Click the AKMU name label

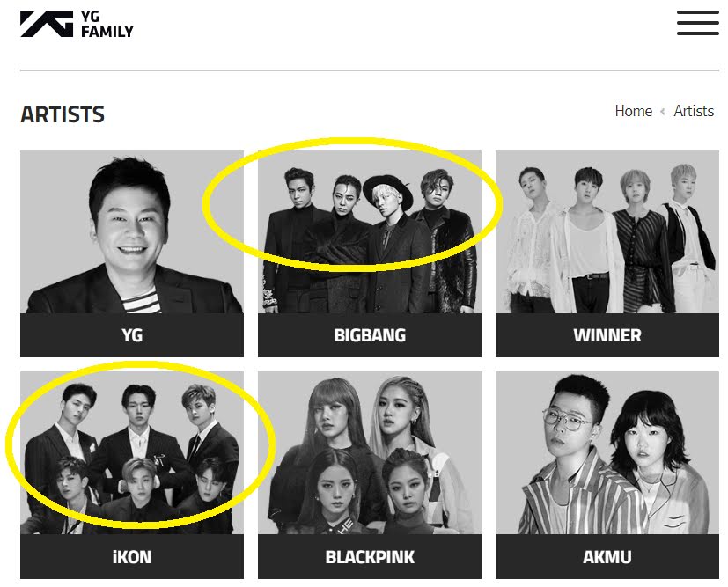pos(607,556)
